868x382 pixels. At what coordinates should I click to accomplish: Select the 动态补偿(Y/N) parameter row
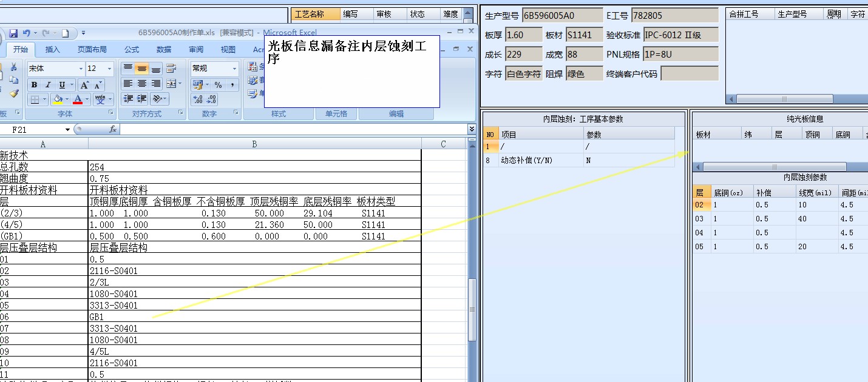[x=579, y=160]
